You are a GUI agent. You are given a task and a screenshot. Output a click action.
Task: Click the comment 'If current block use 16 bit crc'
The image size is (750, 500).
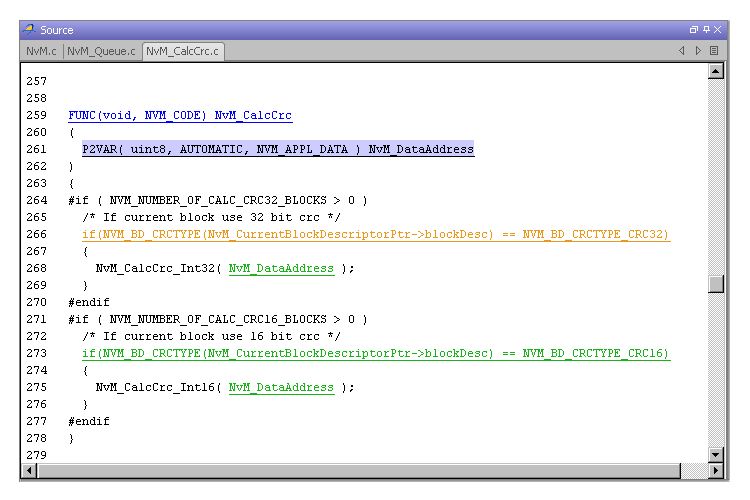pyautogui.click(x=211, y=337)
